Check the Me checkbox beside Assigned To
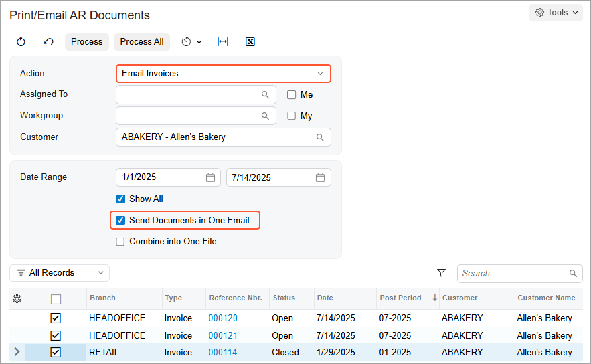 click(x=292, y=95)
